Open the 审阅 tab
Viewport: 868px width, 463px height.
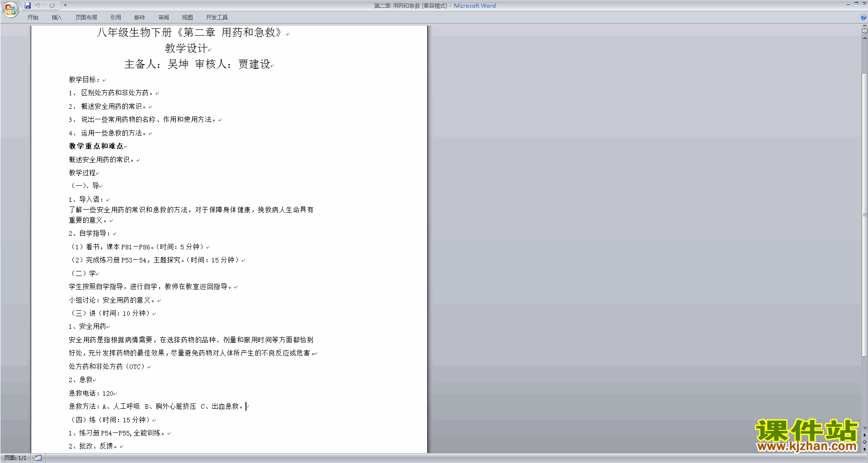pyautogui.click(x=164, y=18)
